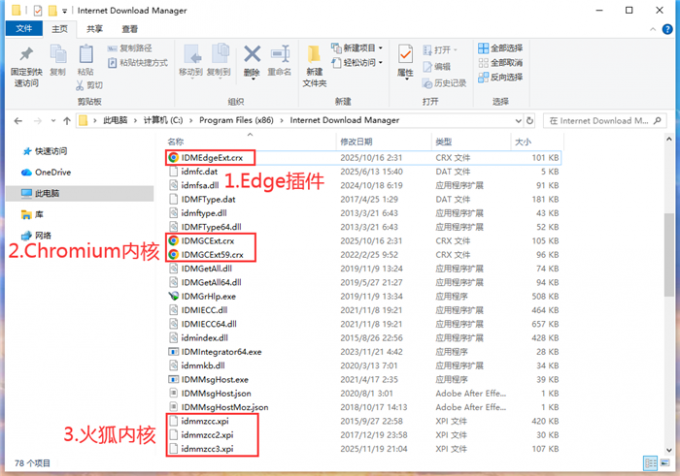Click Program Files (x86) breadcrumb
The height and width of the screenshot is (476, 680).
click(x=236, y=120)
